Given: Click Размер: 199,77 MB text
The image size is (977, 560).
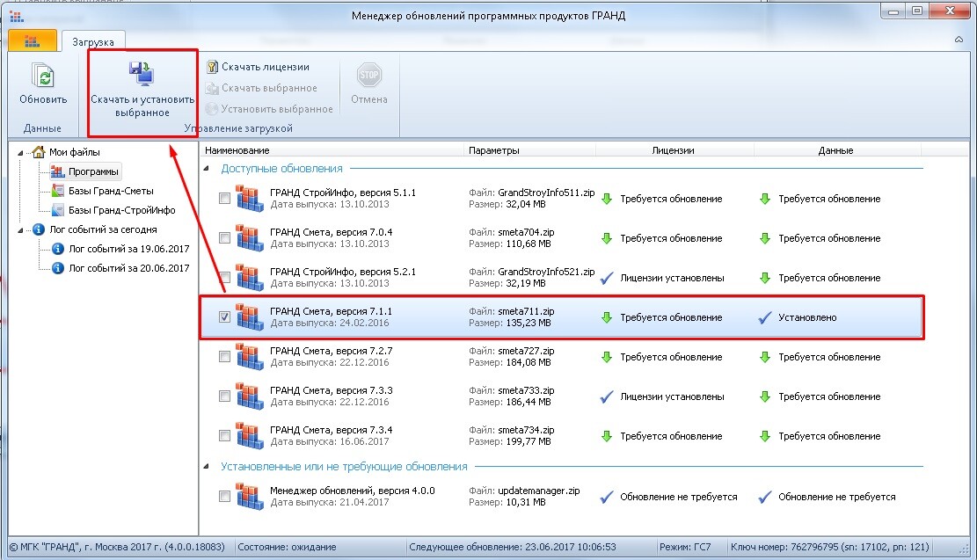Looking at the screenshot, I should (510, 441).
